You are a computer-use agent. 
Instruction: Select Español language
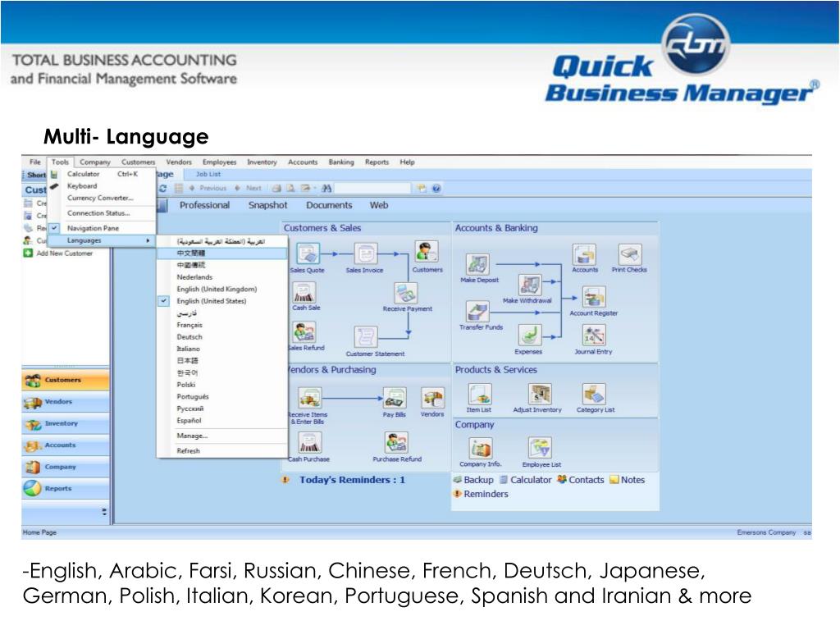[x=189, y=421]
